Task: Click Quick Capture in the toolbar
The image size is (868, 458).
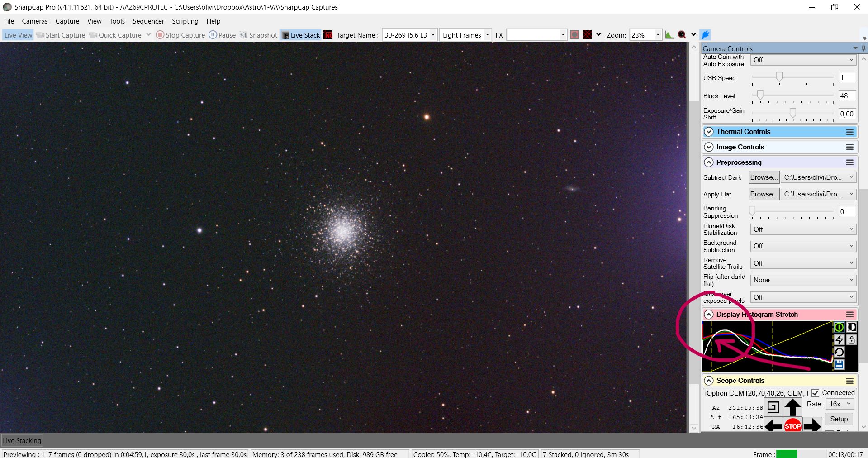Action: 116,35
